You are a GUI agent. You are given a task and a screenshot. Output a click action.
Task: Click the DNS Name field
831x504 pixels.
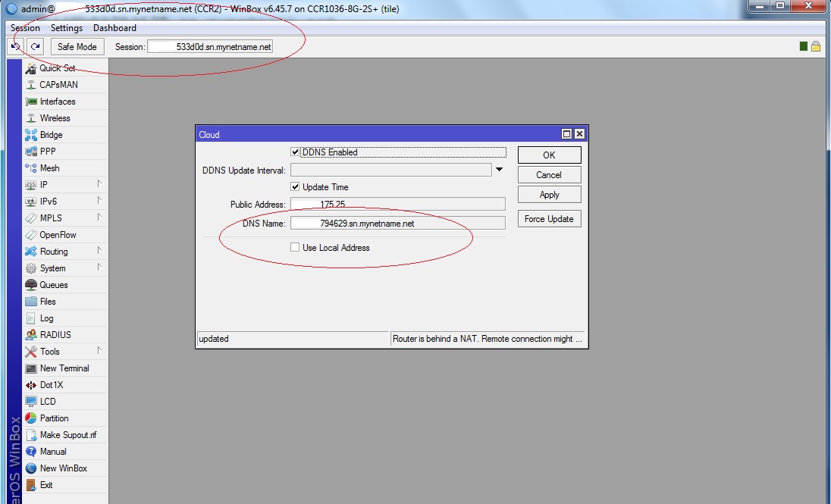(x=397, y=223)
